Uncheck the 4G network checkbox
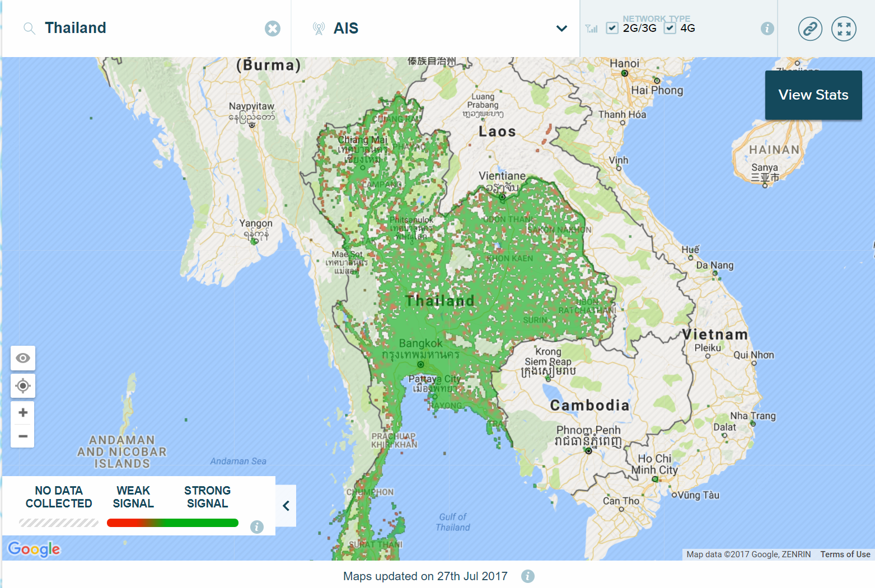 670,28
